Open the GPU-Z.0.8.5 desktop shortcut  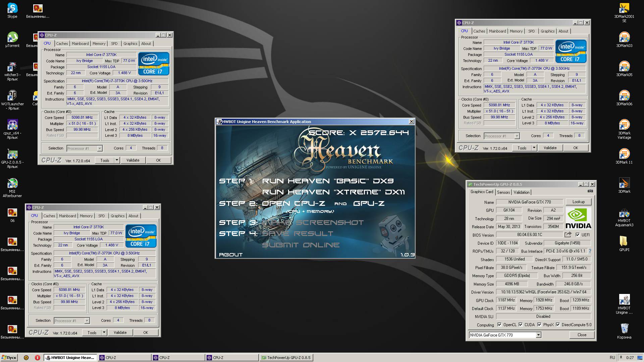pos(12,158)
